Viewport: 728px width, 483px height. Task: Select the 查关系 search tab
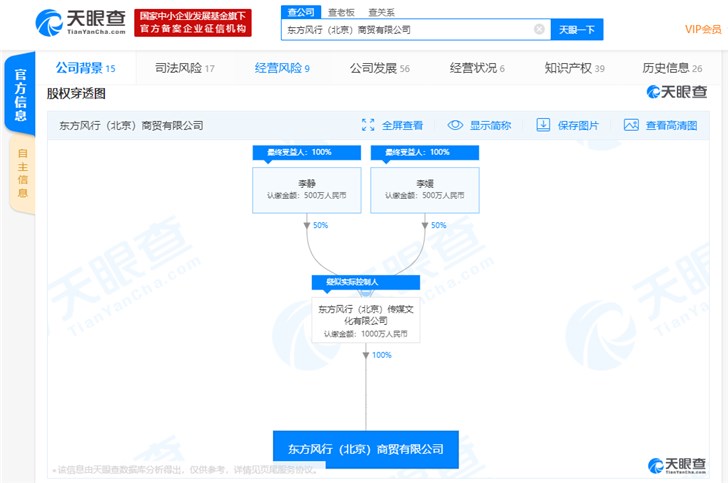coord(381,13)
